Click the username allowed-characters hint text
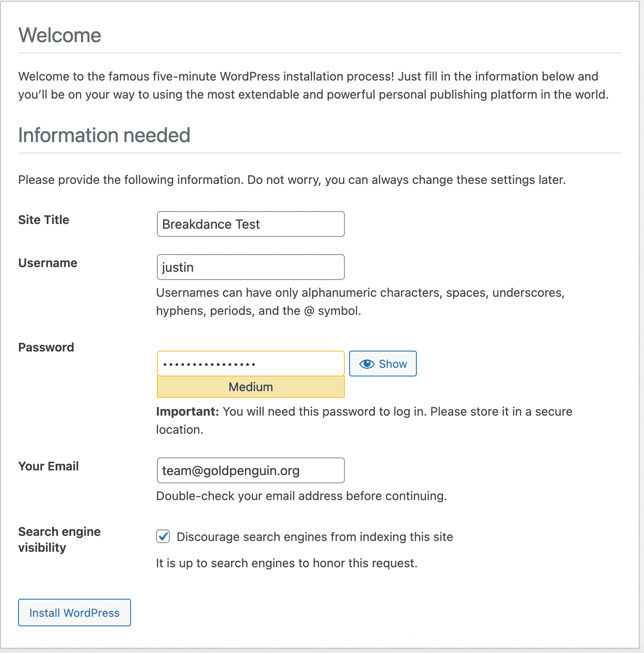The width and height of the screenshot is (644, 653). 360,302
